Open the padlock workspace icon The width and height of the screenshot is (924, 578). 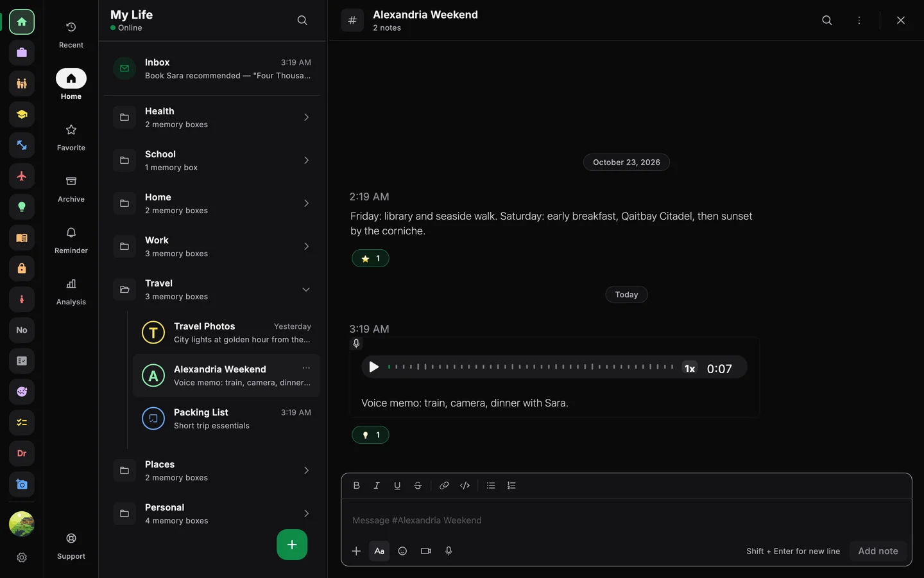22,268
